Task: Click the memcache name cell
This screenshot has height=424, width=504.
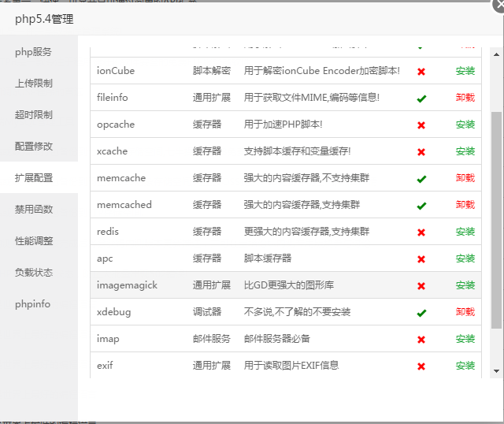Action: (121, 178)
